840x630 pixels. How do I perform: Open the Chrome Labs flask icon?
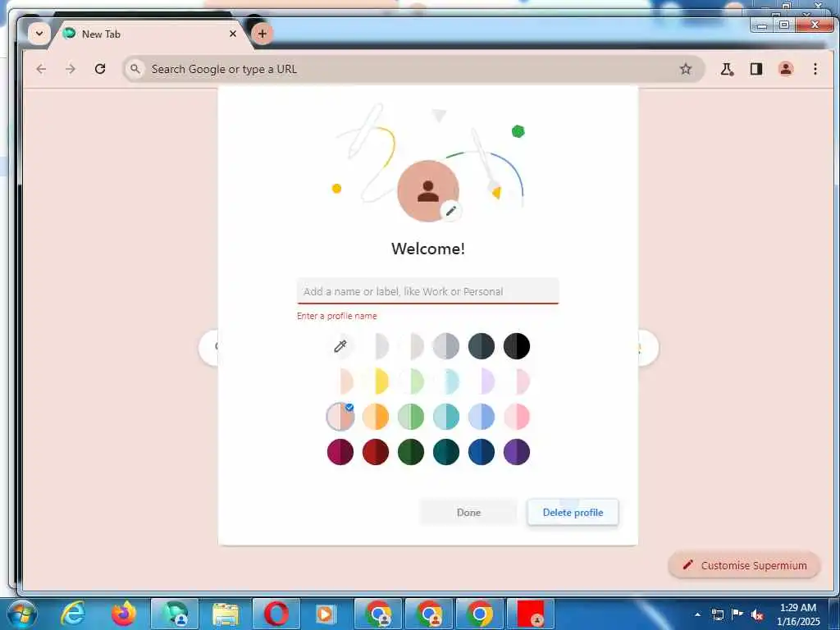point(727,69)
